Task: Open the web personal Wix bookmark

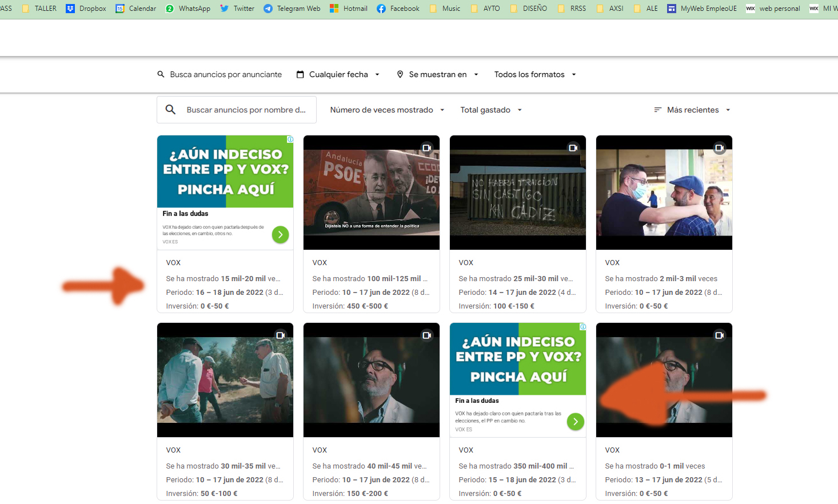Action: pyautogui.click(x=773, y=9)
